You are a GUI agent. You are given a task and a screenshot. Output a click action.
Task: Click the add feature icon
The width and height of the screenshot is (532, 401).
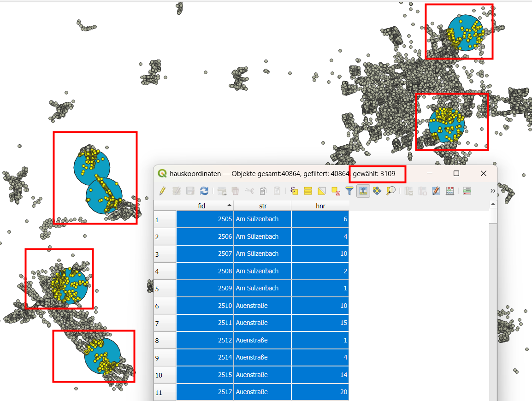tap(222, 191)
